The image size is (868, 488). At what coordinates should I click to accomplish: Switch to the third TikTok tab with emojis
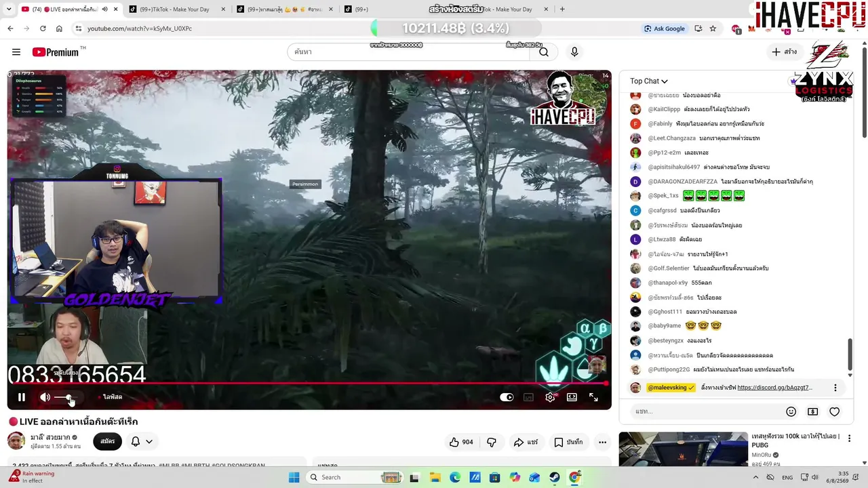tap(283, 9)
